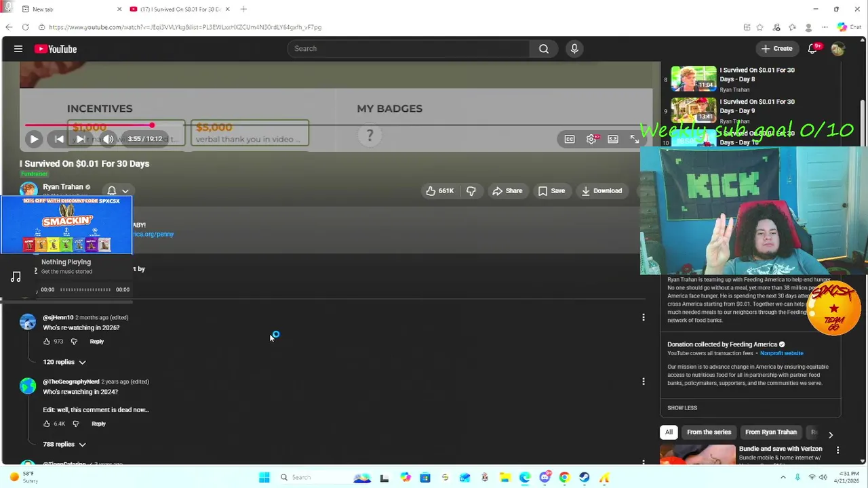Open the player settings gear
This screenshot has height=488, width=868.
(591, 139)
